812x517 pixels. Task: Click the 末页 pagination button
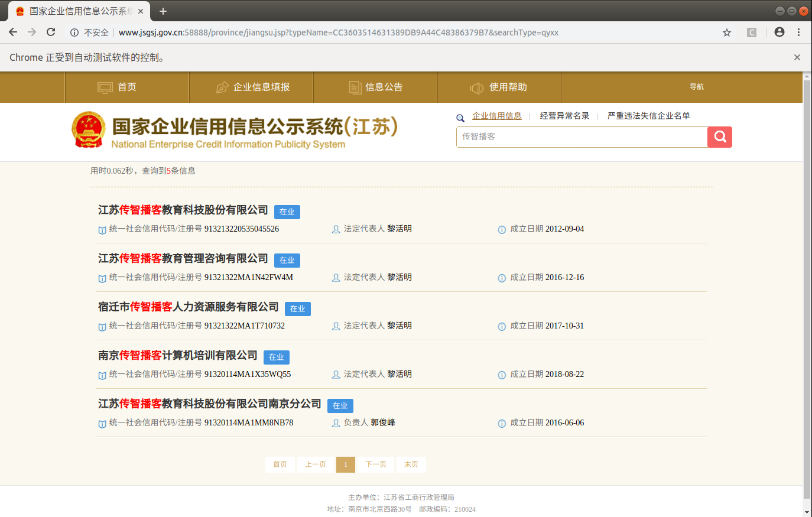click(411, 464)
